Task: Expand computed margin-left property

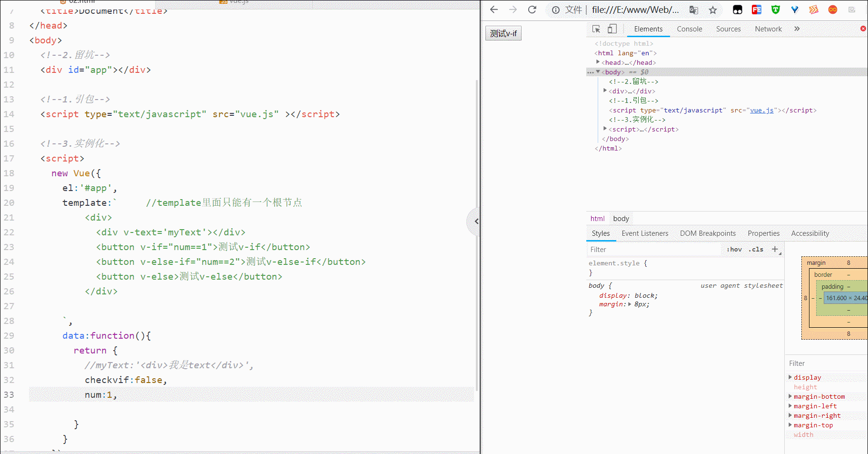Action: 790,406
